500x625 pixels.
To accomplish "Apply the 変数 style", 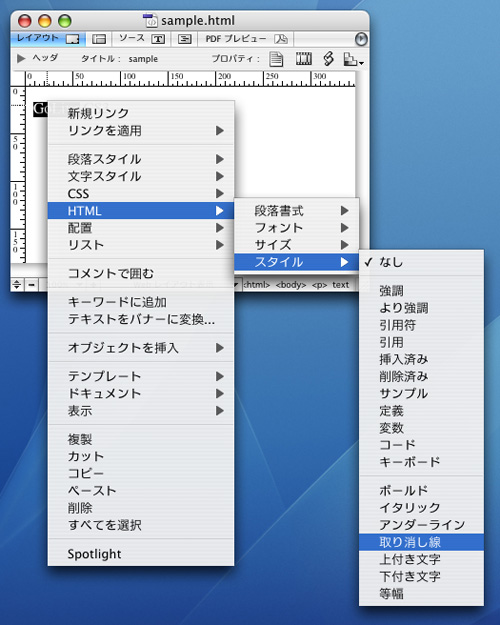I will coord(421,428).
